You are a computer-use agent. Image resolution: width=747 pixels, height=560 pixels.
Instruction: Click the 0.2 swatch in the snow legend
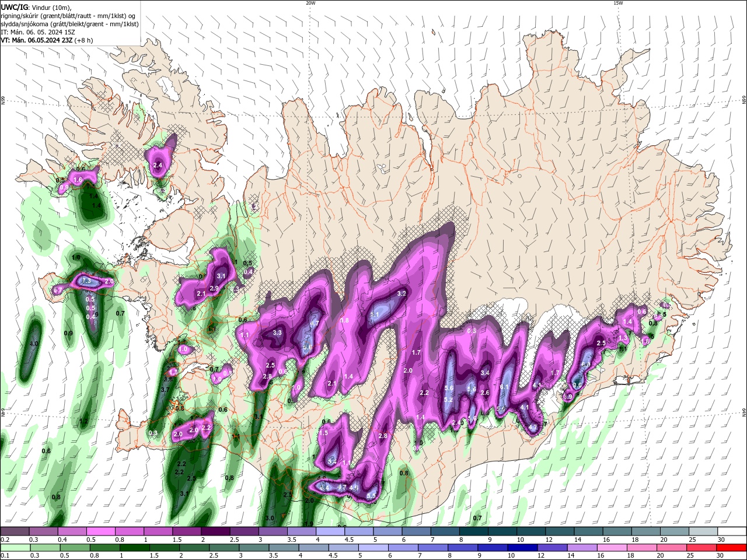(x=15, y=531)
